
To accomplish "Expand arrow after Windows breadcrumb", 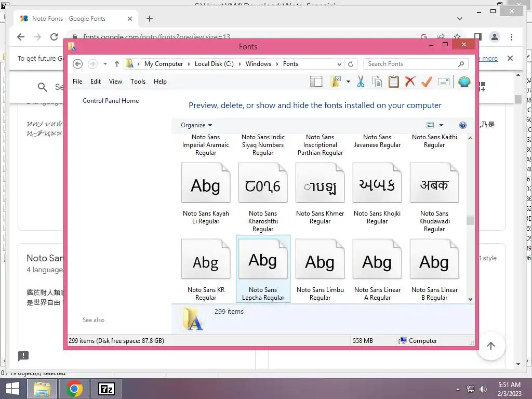I will (277, 64).
